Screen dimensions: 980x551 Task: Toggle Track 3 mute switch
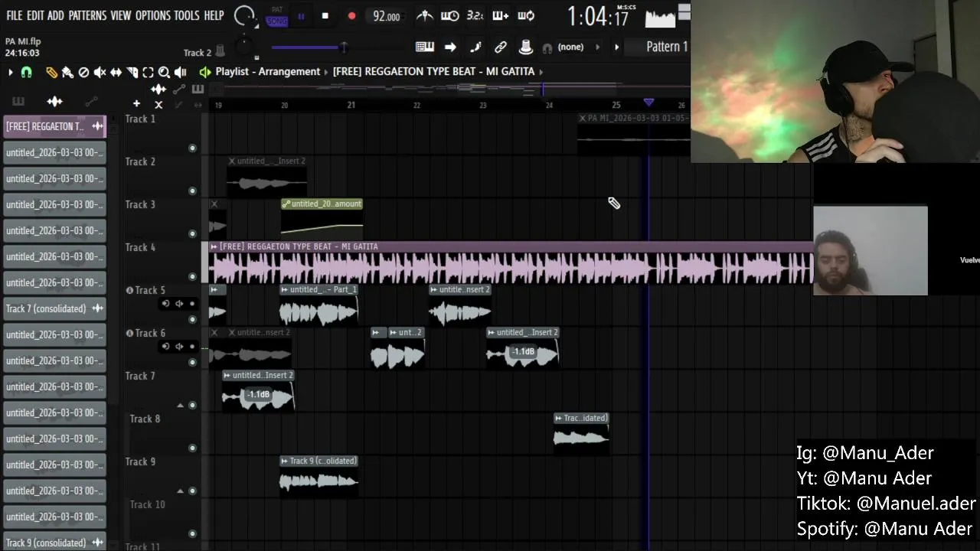point(192,234)
